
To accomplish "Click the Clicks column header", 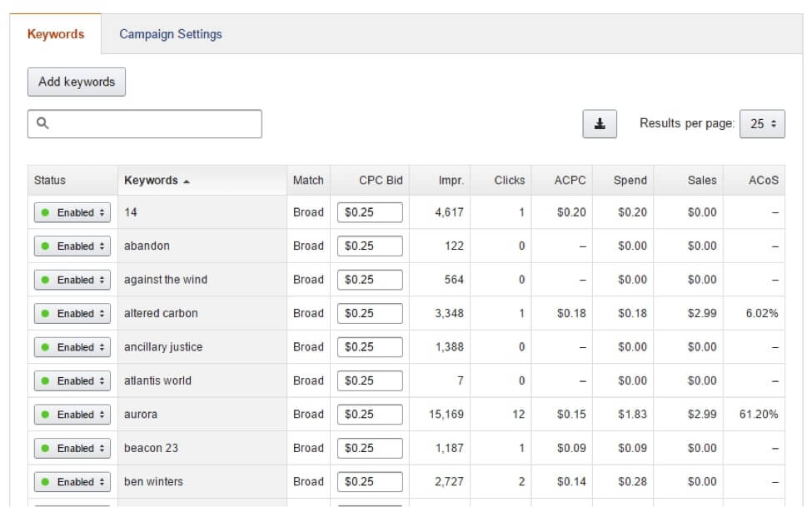I will click(509, 180).
